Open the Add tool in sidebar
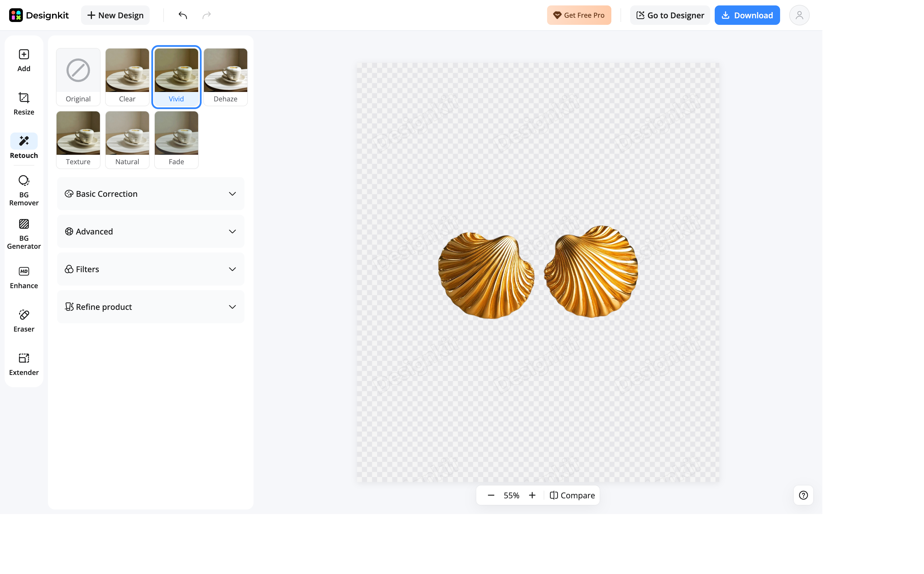The width and height of the screenshot is (924, 574). pyautogui.click(x=24, y=60)
